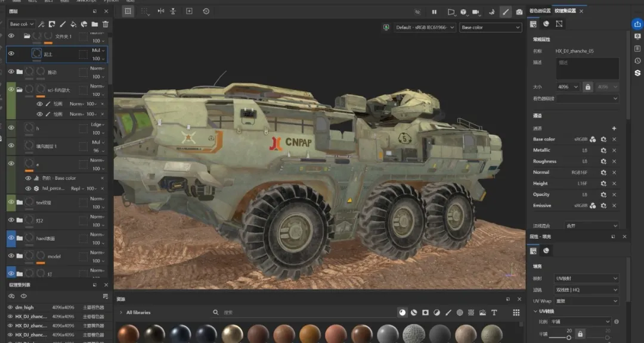Open the Default sRGB color profile dropdown
Image resolution: width=644 pixels, height=343 pixels.
[425, 27]
